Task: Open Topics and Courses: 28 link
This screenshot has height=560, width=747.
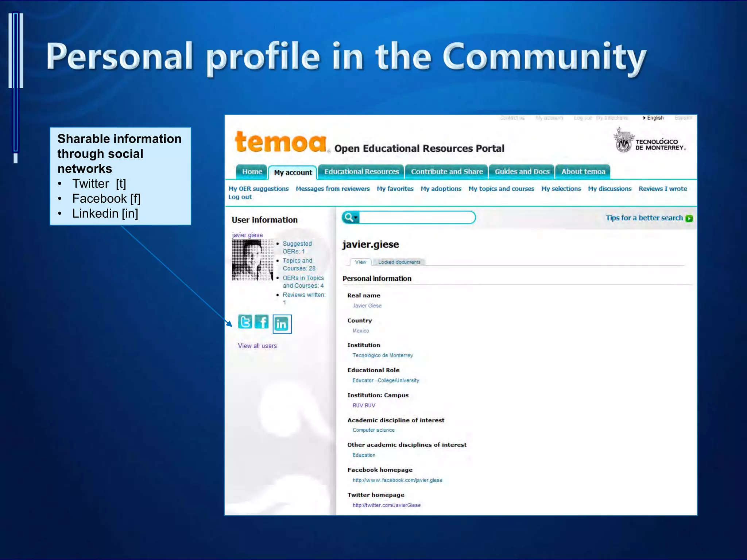Action: 299,264
